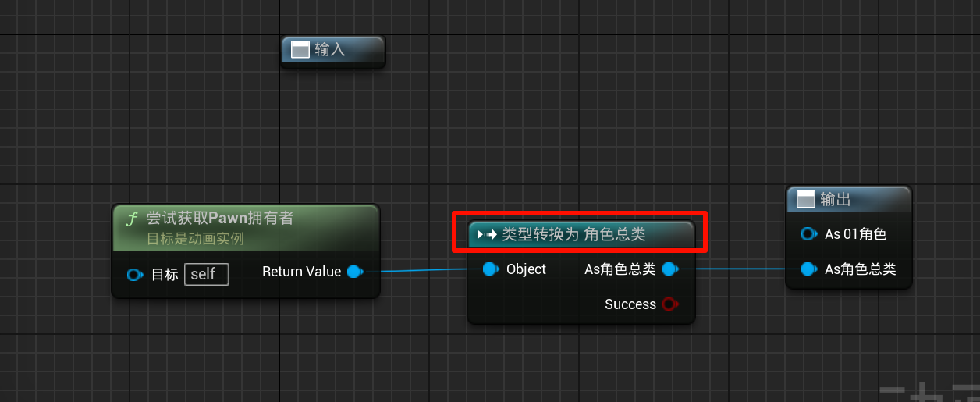Click the 目标 input pin circle
Screen dimensions: 980x402
tap(135, 275)
